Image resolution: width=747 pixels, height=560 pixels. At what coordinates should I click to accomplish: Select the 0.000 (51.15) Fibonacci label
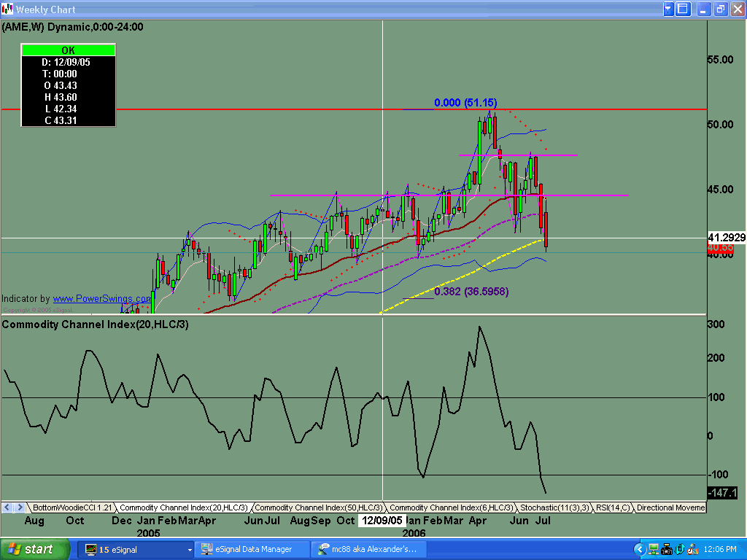pos(465,102)
